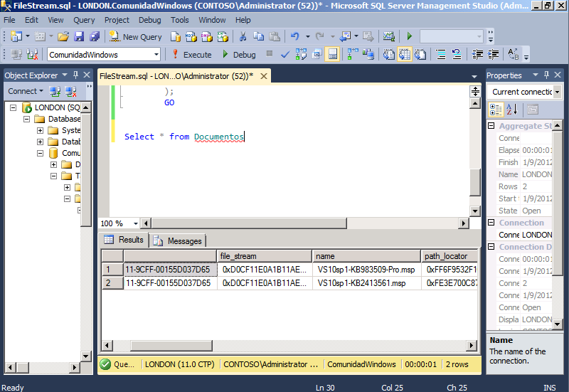Toggle Alphabetical sort in Properties panel
This screenshot has height=392, width=569.
coord(511,110)
